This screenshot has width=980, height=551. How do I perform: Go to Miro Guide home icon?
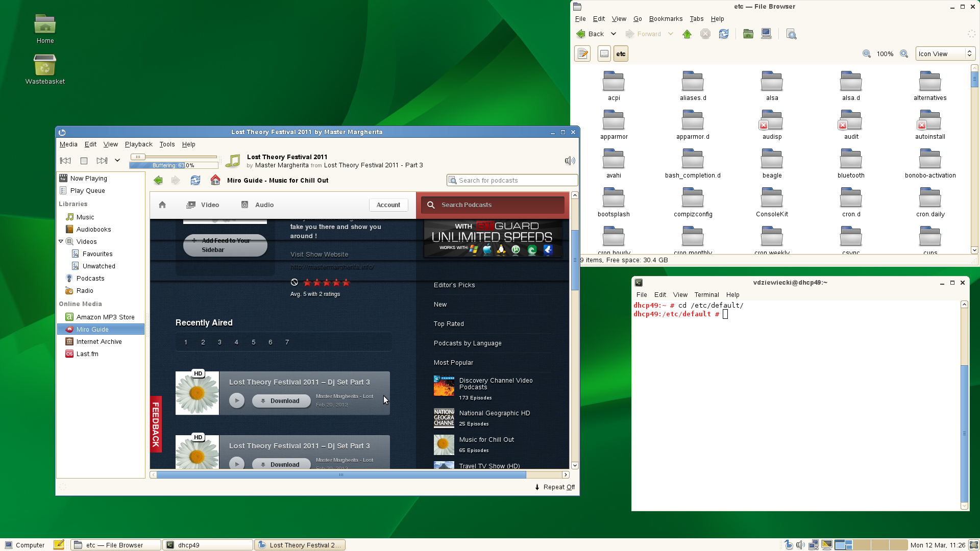[x=215, y=181]
